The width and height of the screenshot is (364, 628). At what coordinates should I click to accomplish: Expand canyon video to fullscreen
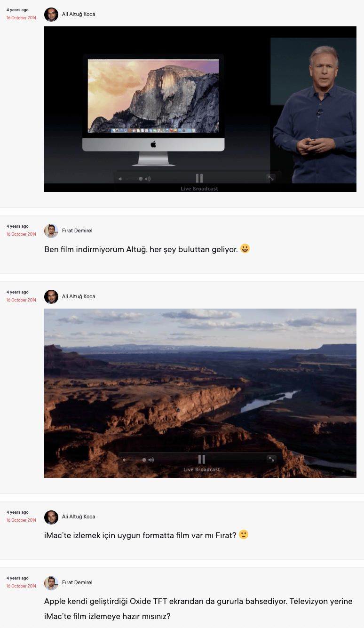[x=271, y=459]
